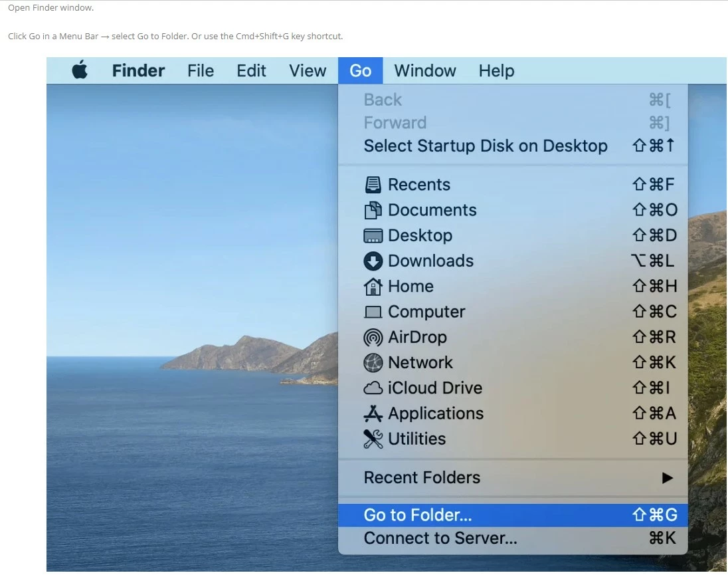This screenshot has width=728, height=577.
Task: Choose Go to Folder… menu entry
Action: tap(513, 515)
